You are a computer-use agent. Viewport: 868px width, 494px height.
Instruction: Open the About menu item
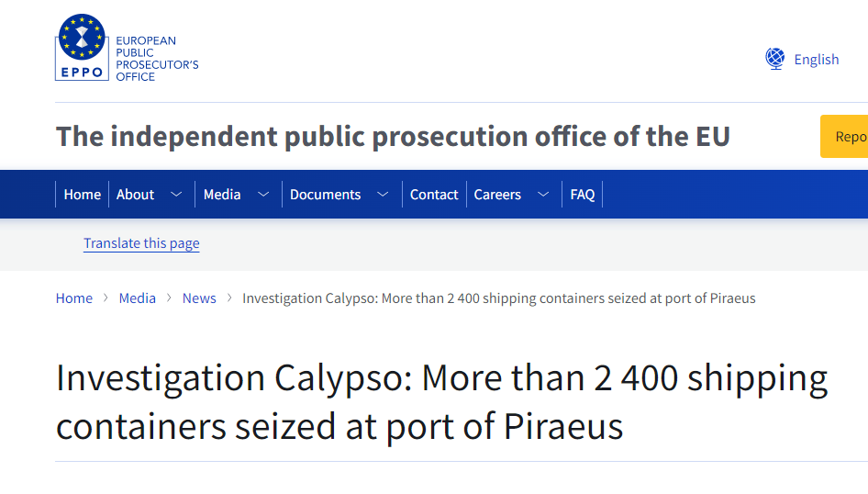point(135,195)
